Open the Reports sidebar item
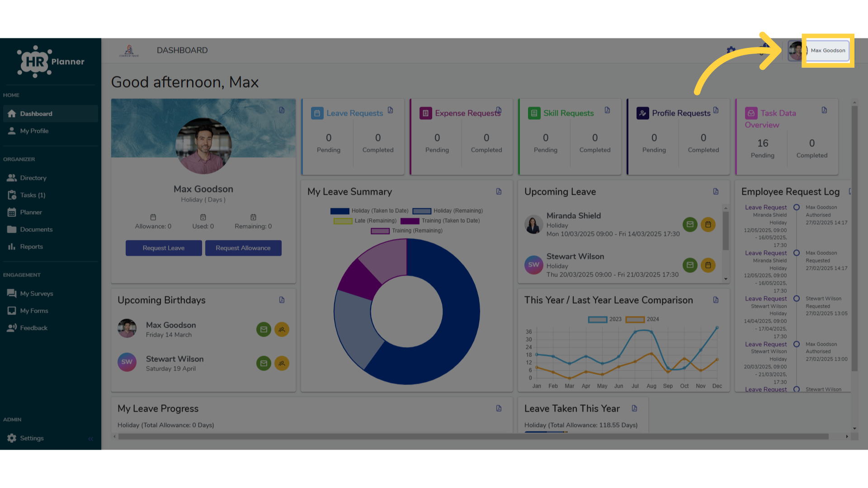 pos(50,247)
